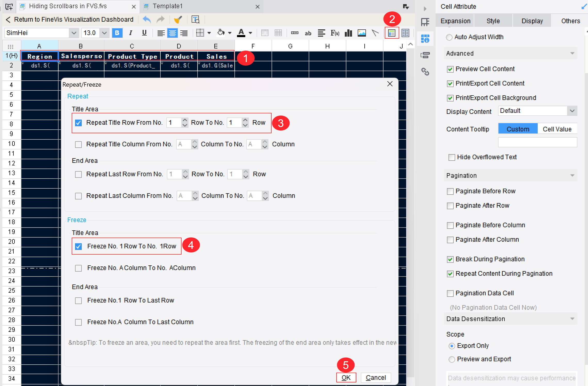Open the preview icon in top toolbar
The width and height of the screenshot is (588, 386).
coord(195,19)
